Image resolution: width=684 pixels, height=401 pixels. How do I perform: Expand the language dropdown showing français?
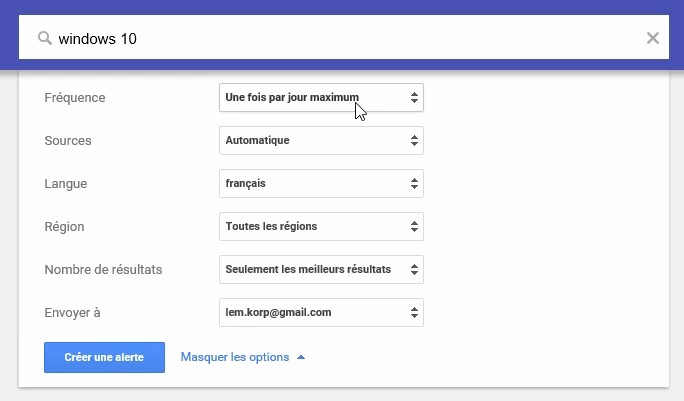[310, 184]
